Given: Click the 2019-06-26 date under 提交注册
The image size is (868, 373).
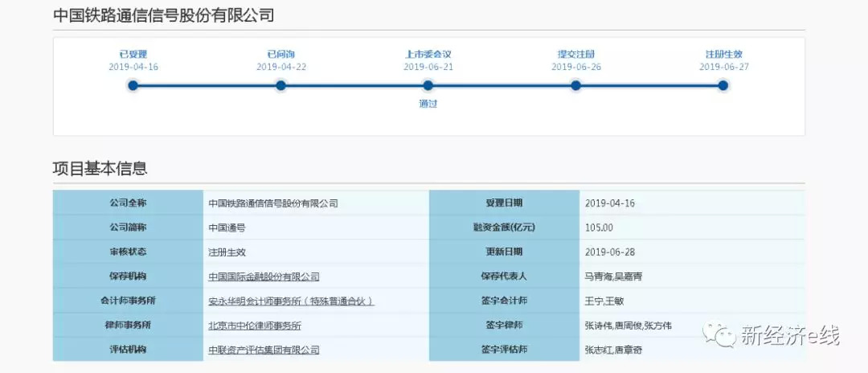Looking at the screenshot, I should click(x=576, y=67).
